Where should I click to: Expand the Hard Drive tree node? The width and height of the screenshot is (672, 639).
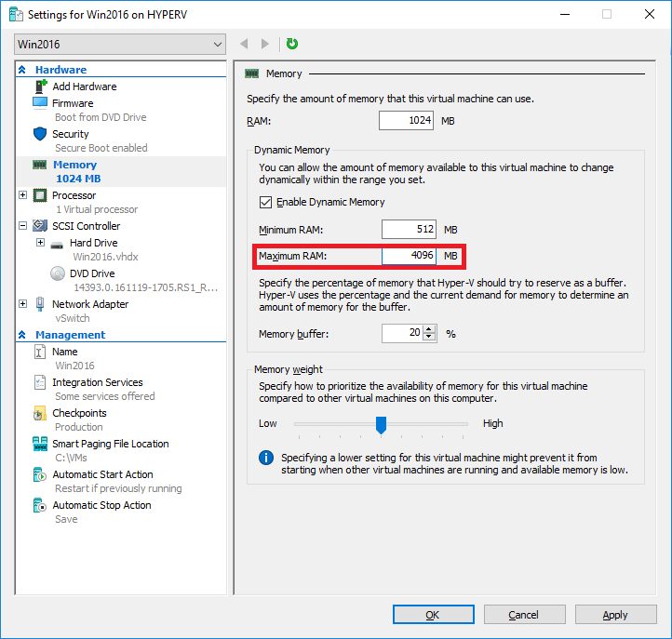tap(40, 243)
